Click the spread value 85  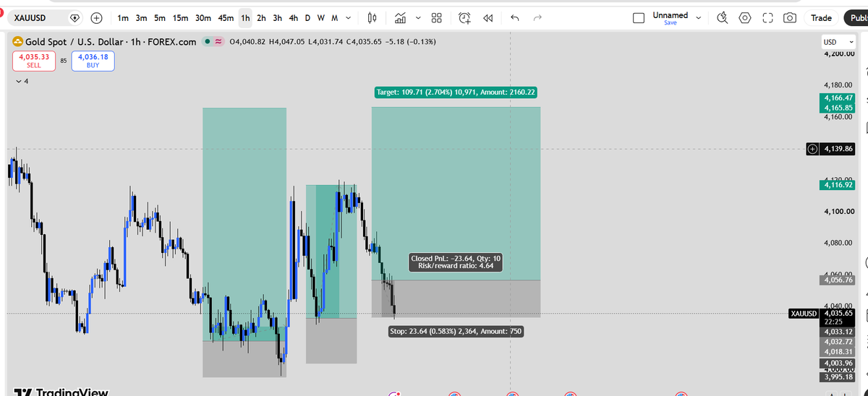(x=63, y=61)
